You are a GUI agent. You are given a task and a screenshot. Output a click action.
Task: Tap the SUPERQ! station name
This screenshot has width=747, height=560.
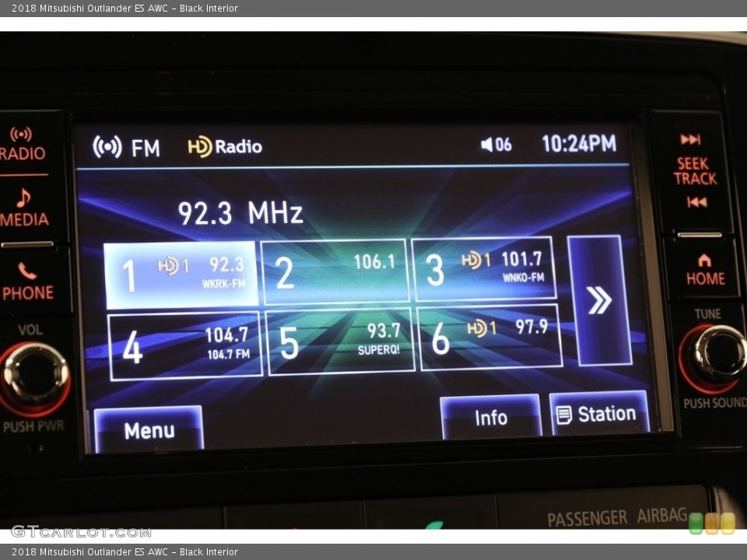point(378,350)
